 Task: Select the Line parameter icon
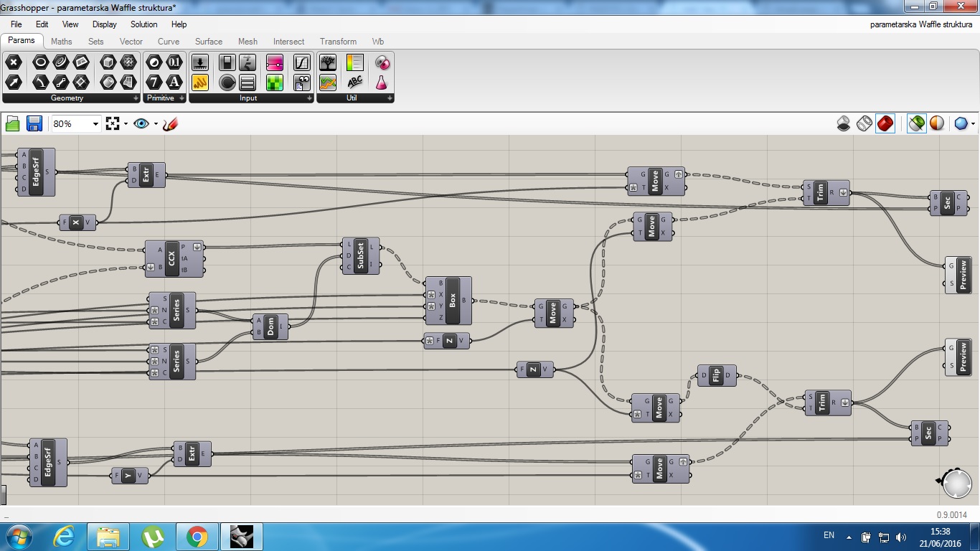tap(61, 83)
